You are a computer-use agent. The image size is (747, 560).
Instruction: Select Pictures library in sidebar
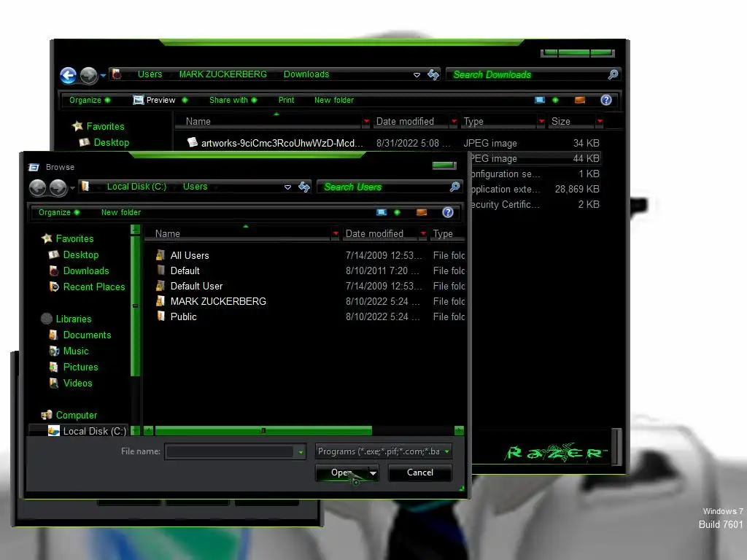[x=80, y=367]
